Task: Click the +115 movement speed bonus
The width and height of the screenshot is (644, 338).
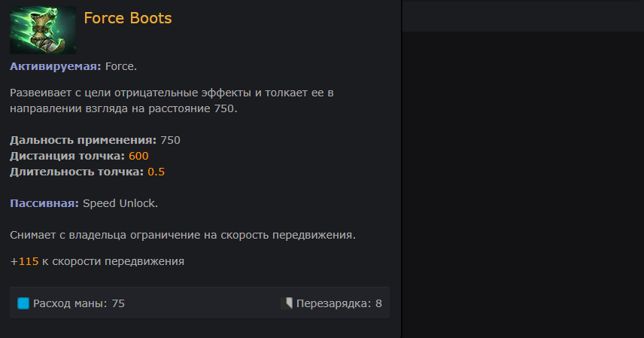Action: coord(24,261)
